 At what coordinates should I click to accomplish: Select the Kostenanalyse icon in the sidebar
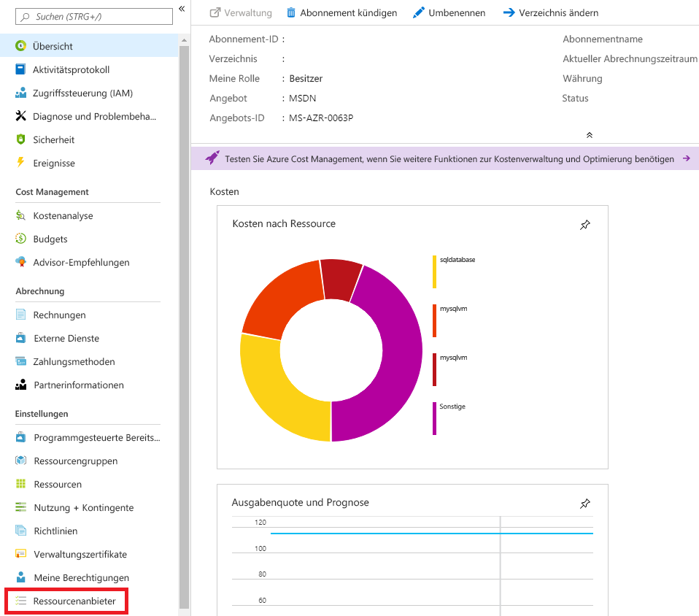click(20, 215)
